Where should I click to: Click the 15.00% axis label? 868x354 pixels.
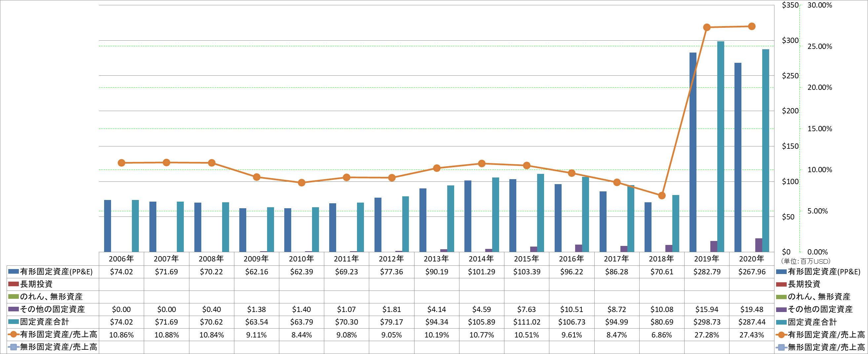point(819,129)
